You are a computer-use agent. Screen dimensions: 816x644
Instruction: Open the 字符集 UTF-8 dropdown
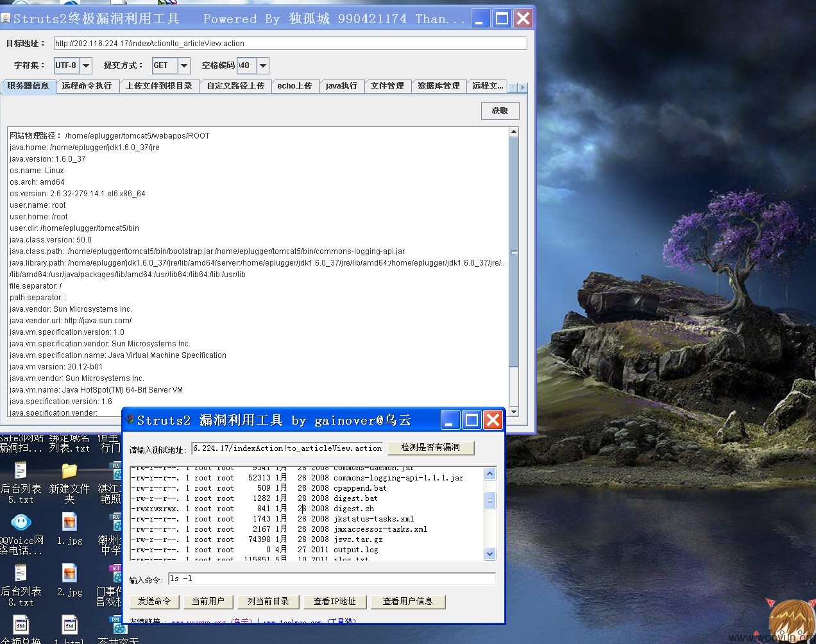pyautogui.click(x=86, y=65)
